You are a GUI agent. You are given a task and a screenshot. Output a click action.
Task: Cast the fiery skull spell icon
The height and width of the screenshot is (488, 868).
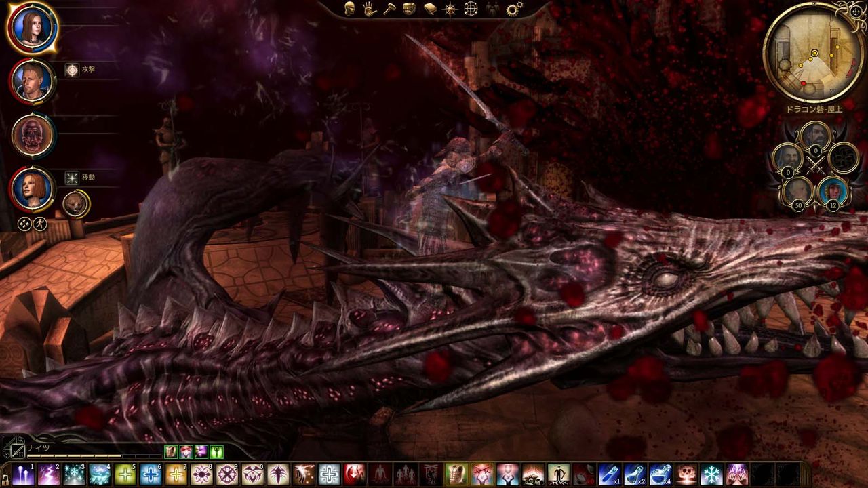pyautogui.click(x=686, y=474)
